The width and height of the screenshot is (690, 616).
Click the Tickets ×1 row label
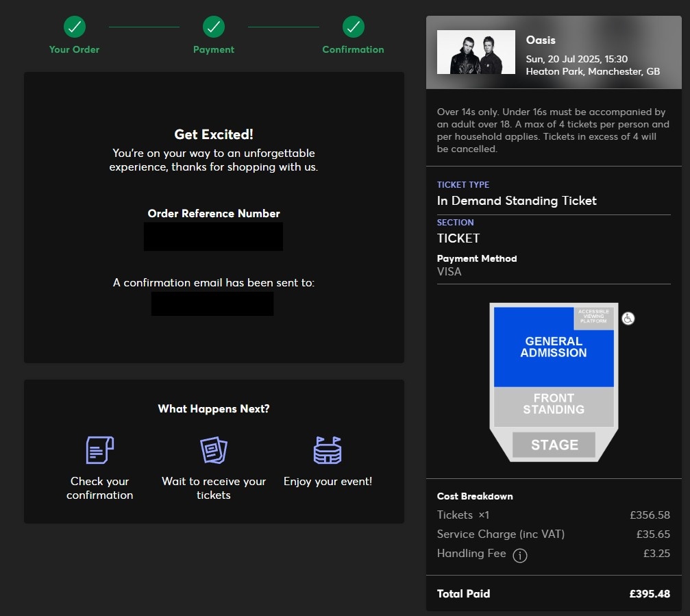point(463,515)
